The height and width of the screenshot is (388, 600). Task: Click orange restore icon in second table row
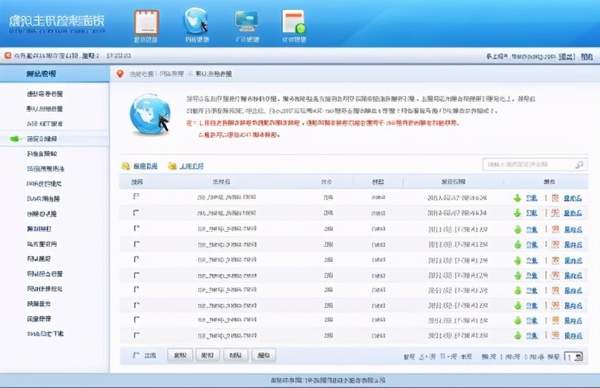(555, 213)
